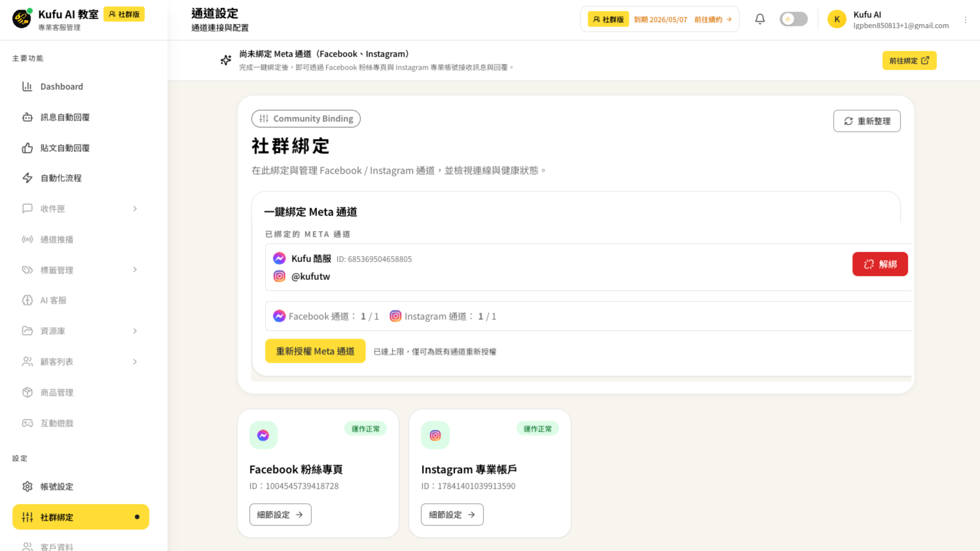Viewport: 980px width, 551px height.
Task: Open 通道推播 from the sidebar
Action: coord(57,239)
